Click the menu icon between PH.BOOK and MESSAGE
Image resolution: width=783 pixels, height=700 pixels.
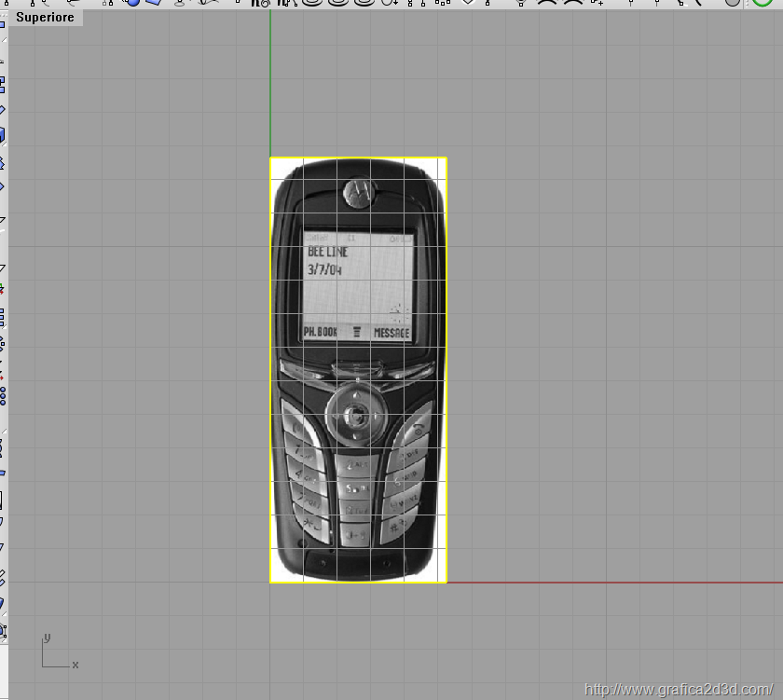pos(356,332)
